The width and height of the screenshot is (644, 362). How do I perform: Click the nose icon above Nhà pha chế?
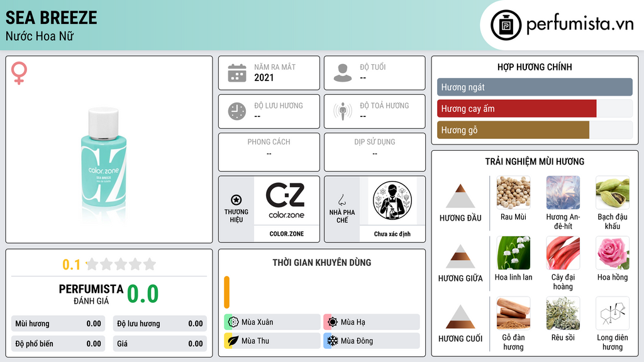[341, 200]
